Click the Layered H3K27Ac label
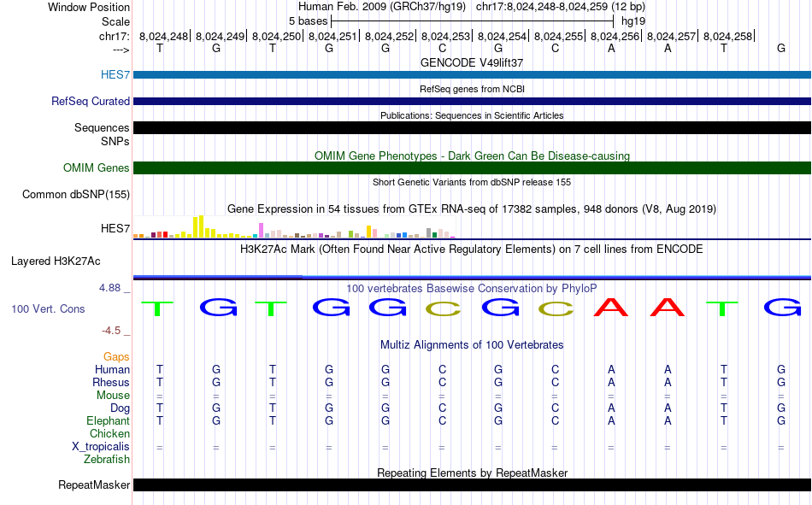Viewport: 812px width, 505px height. (56, 261)
